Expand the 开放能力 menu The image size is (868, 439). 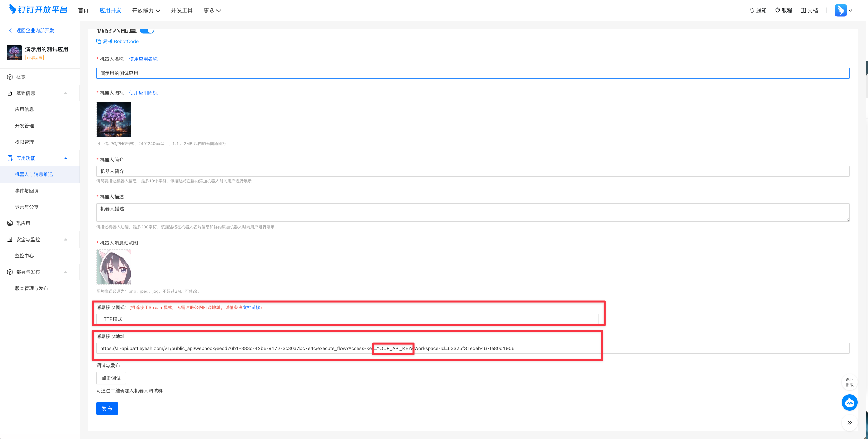146,11
